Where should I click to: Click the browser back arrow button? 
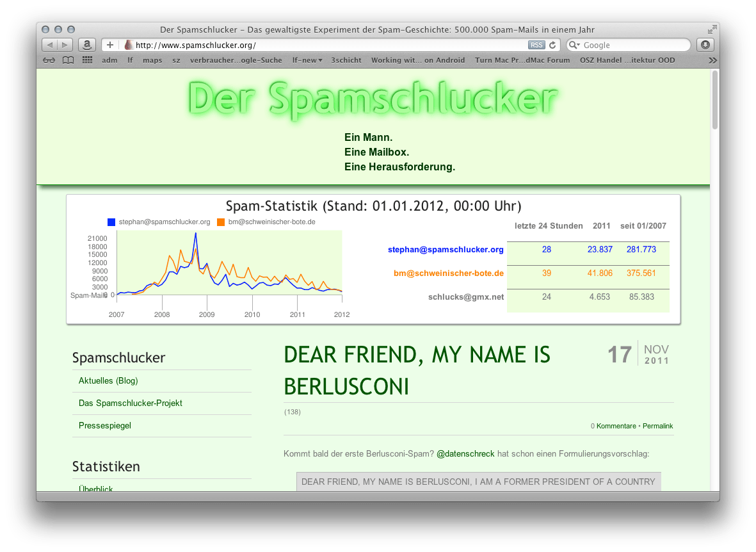(x=50, y=45)
